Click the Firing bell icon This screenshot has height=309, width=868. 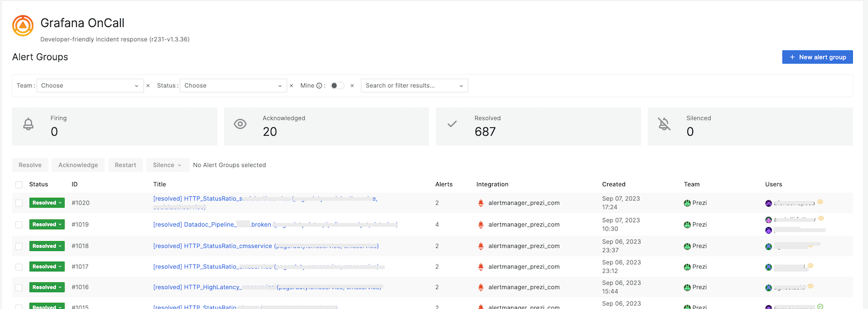coord(28,124)
